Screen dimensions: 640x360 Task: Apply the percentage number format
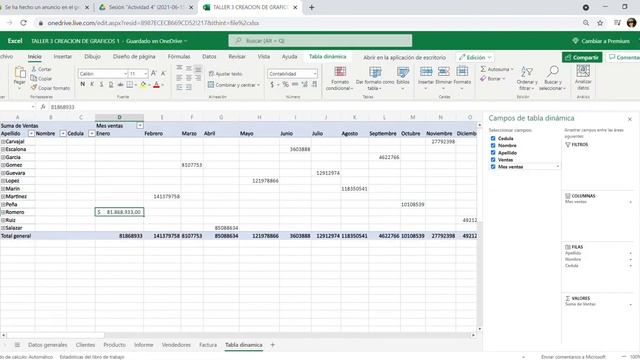[285, 84]
